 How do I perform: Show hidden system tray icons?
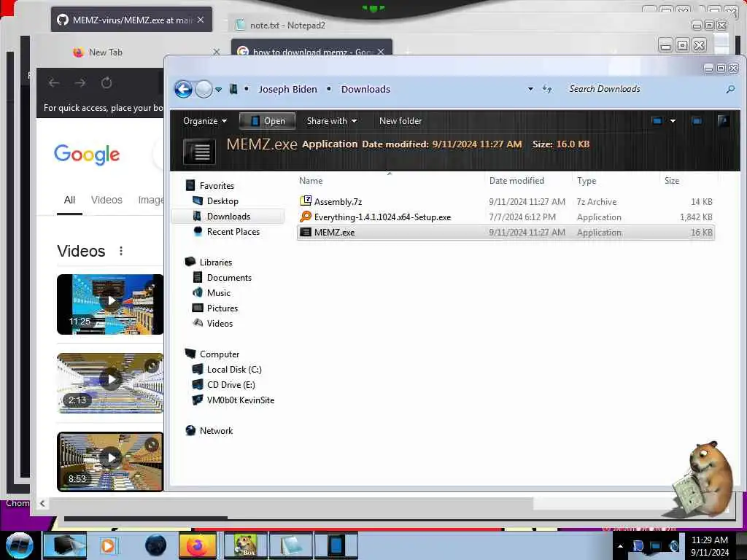click(620, 545)
